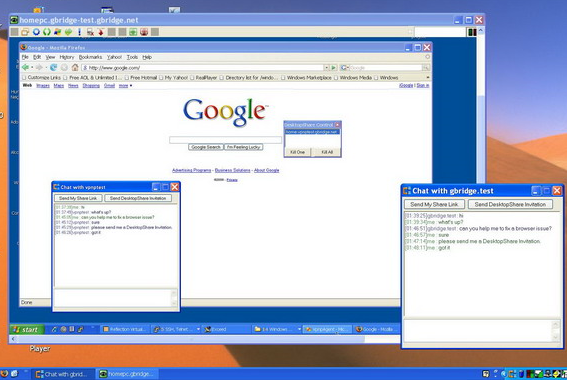Image resolution: width=567 pixels, height=380 pixels.
Task: Open the Edit menu in Firefox
Action: pyautogui.click(x=37, y=57)
